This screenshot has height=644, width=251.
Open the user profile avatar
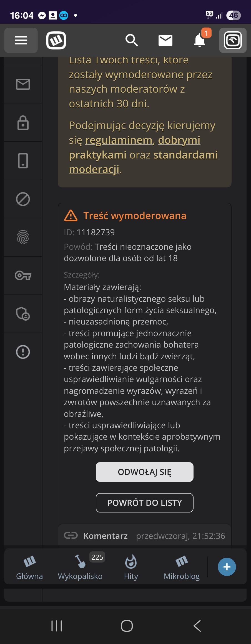pyautogui.click(x=233, y=40)
